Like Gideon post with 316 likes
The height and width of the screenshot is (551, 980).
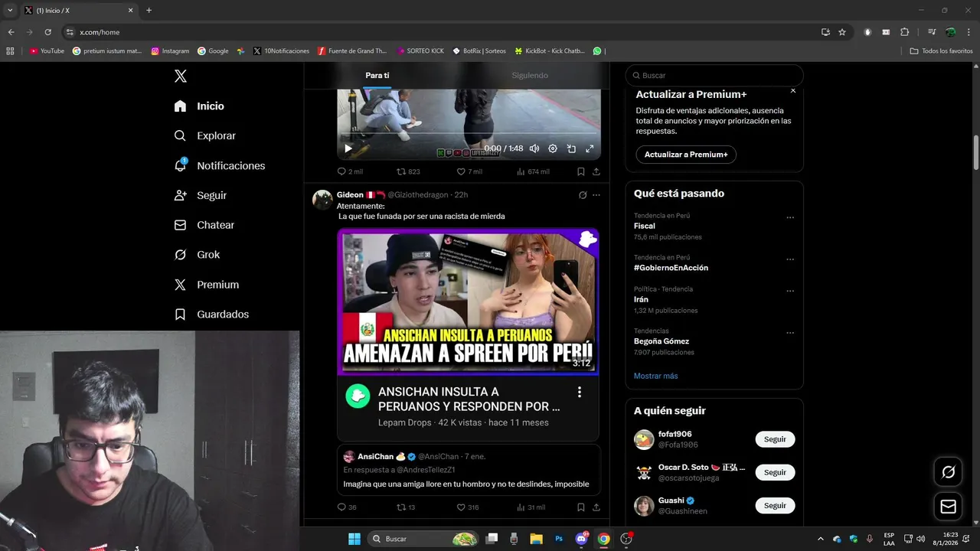[x=468, y=507]
